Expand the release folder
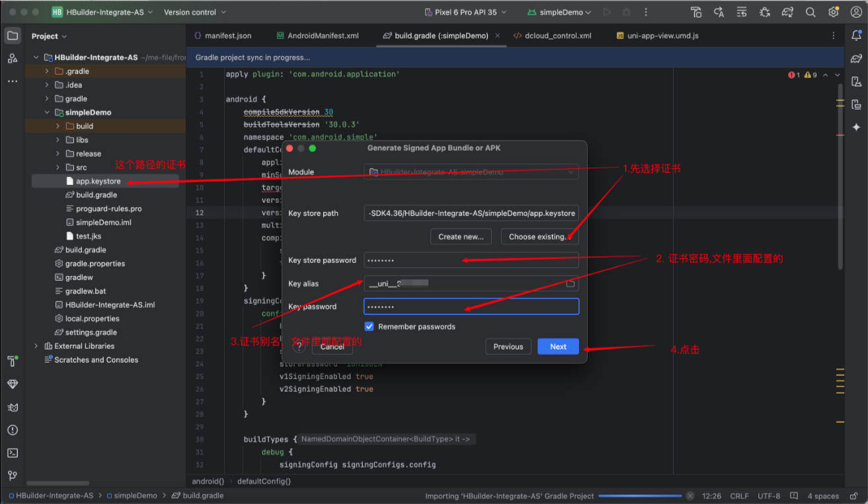This screenshot has width=868, height=504. click(58, 153)
